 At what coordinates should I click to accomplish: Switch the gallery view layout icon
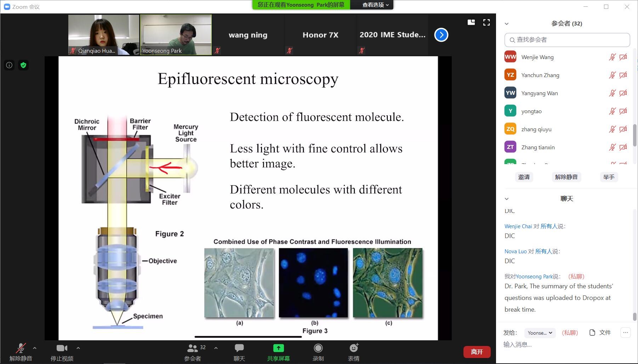point(471,23)
